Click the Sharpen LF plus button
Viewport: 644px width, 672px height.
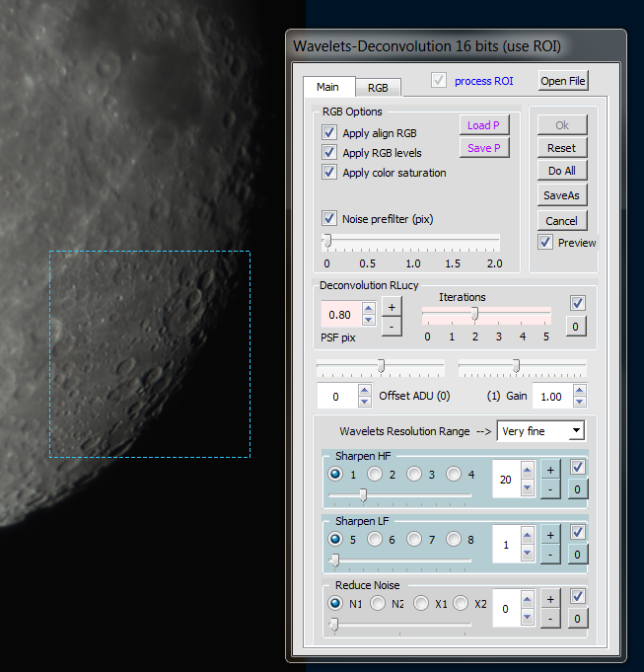click(x=550, y=535)
